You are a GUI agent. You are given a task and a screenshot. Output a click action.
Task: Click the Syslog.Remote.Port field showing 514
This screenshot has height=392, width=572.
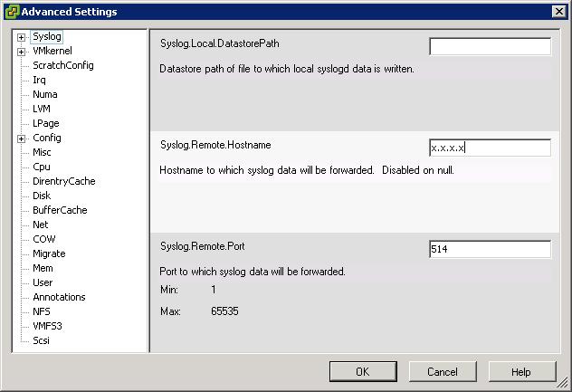(x=490, y=249)
